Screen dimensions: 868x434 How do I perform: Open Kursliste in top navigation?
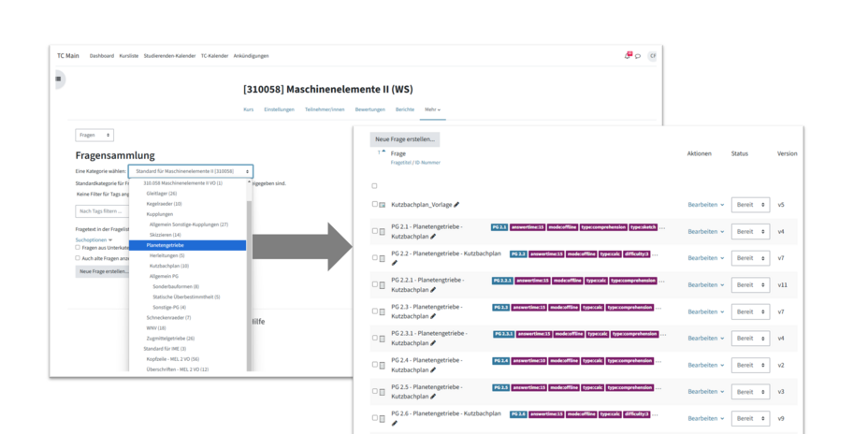(129, 56)
